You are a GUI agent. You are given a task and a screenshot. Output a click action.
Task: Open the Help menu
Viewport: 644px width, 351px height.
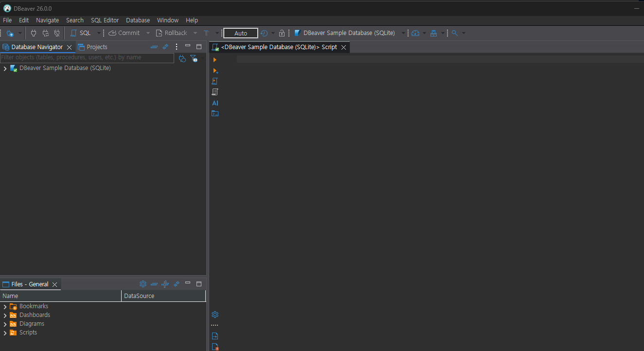coord(192,20)
